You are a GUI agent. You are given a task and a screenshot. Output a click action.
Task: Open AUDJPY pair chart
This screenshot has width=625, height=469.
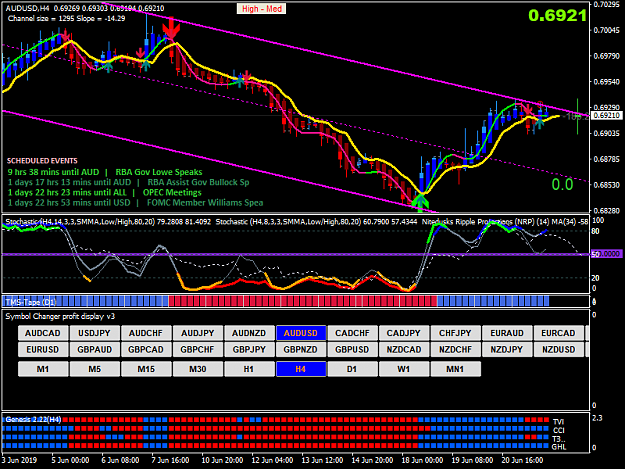click(x=198, y=333)
